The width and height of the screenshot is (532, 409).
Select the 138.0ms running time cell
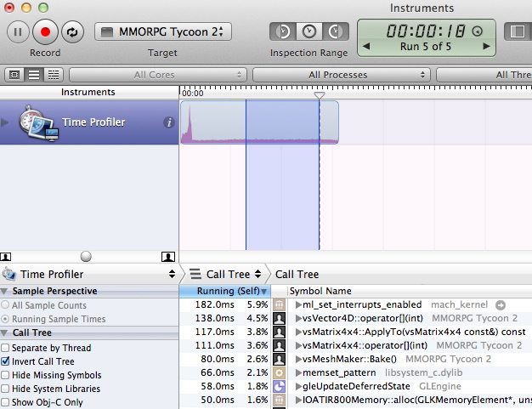pyautogui.click(x=214, y=318)
